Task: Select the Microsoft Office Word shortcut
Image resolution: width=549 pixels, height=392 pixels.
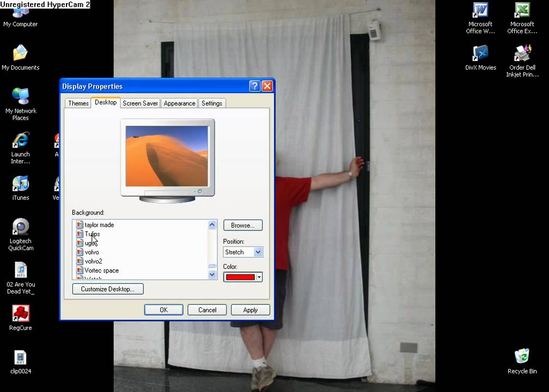Action: [x=480, y=18]
